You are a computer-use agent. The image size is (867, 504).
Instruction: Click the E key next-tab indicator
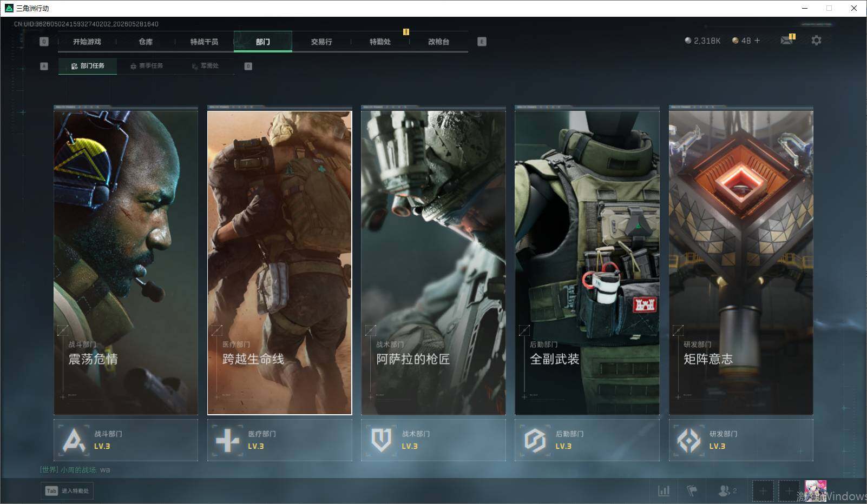coord(482,42)
